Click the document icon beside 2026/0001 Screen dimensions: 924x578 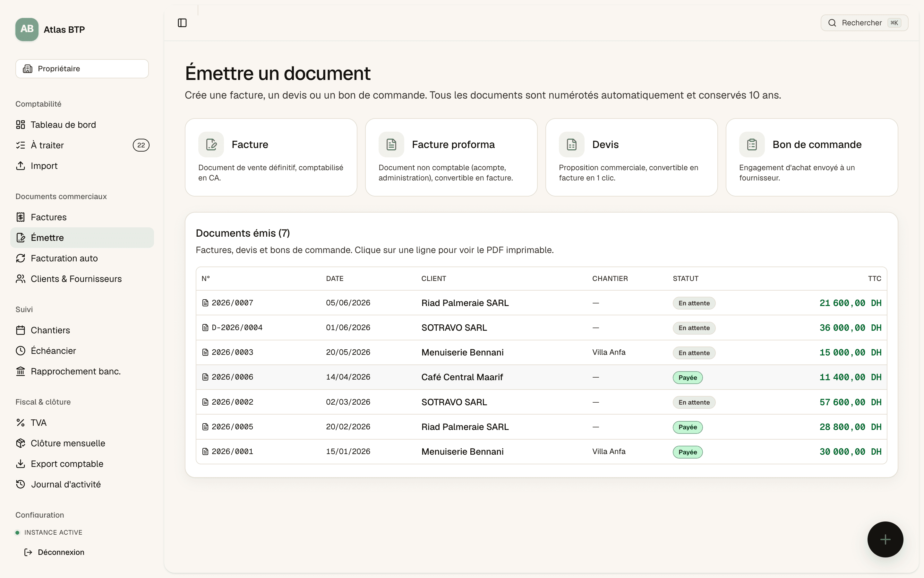pos(205,451)
